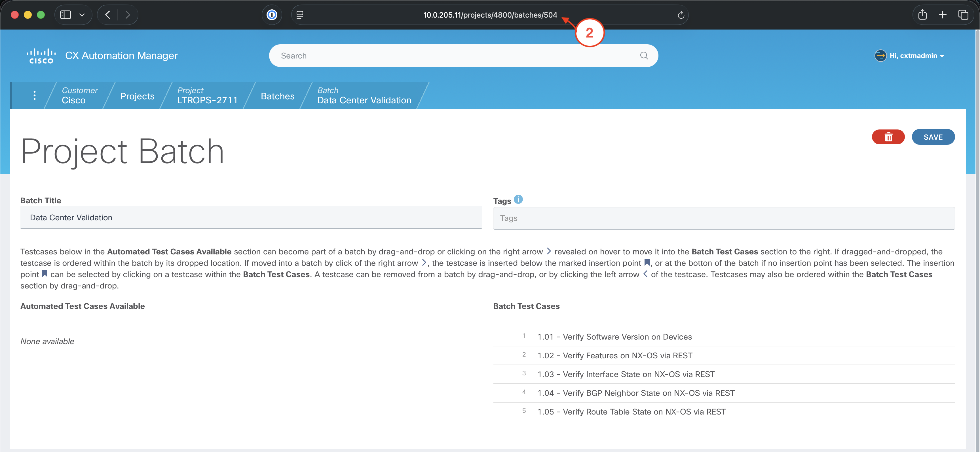Screen dimensions: 980x452
Task: Reload the page with refresh icon
Action: tap(681, 15)
